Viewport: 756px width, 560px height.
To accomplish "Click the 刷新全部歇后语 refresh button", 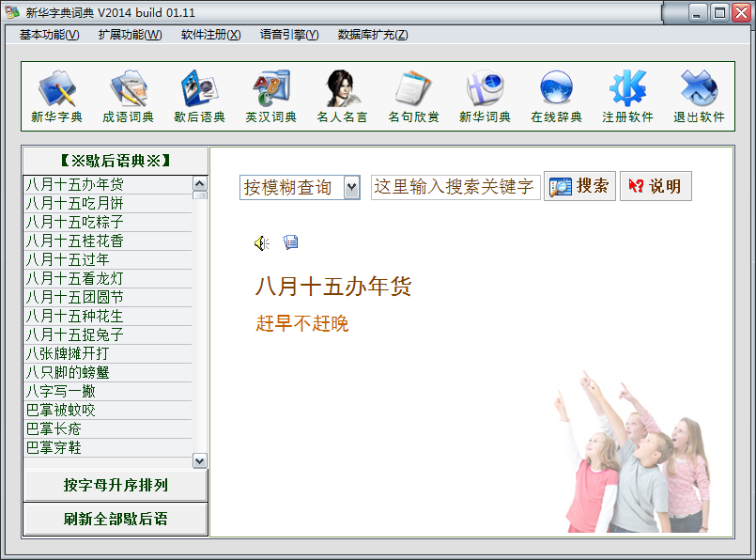I will click(116, 519).
